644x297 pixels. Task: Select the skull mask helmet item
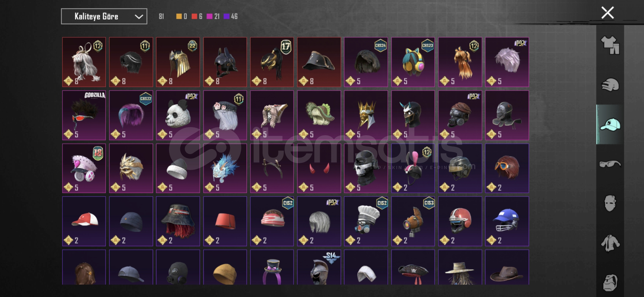pos(366,168)
